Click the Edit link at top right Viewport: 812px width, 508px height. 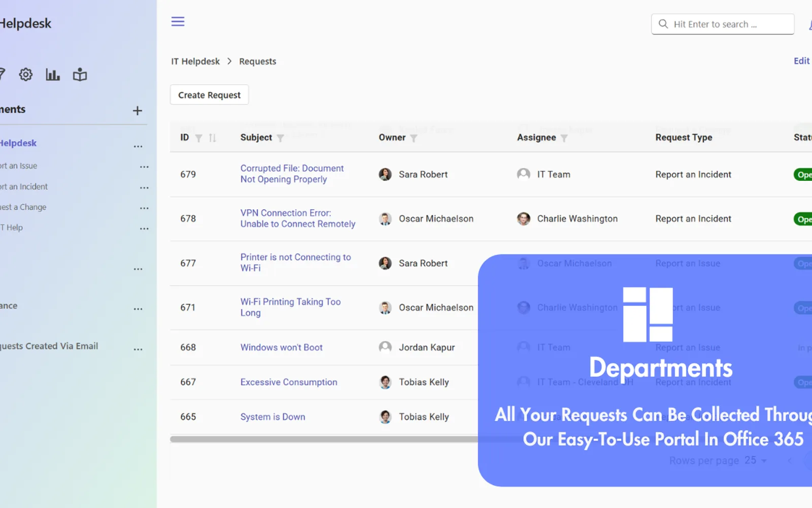coord(802,61)
